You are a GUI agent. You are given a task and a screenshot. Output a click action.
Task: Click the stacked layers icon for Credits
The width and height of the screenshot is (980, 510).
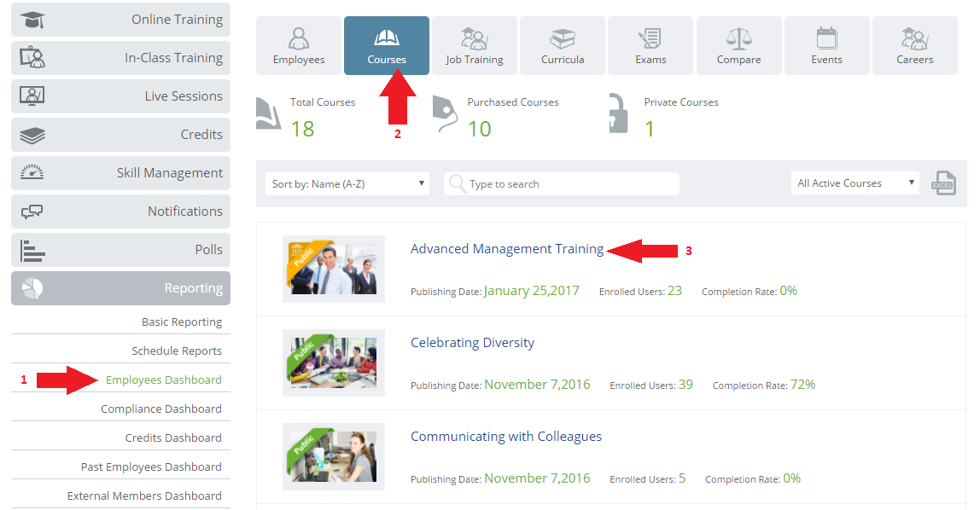point(32,135)
